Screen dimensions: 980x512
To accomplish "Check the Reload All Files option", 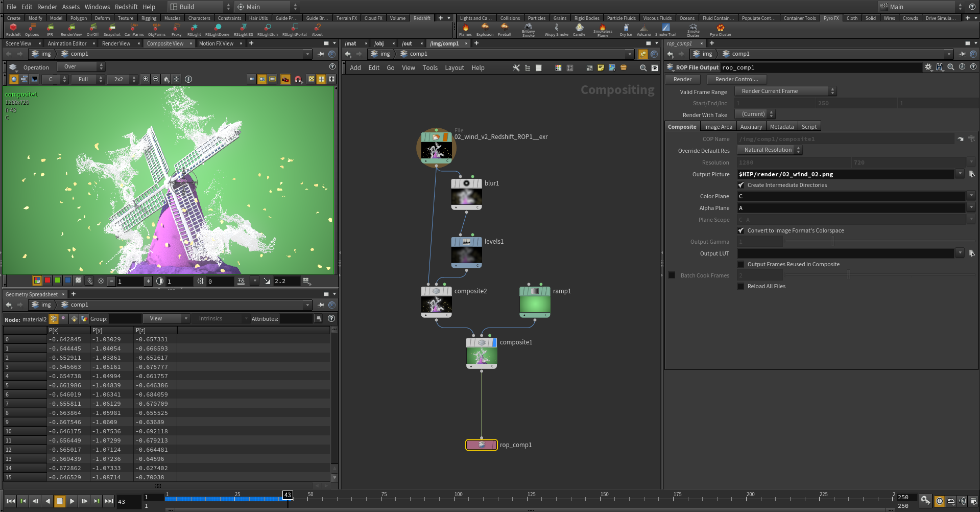I will tap(741, 286).
